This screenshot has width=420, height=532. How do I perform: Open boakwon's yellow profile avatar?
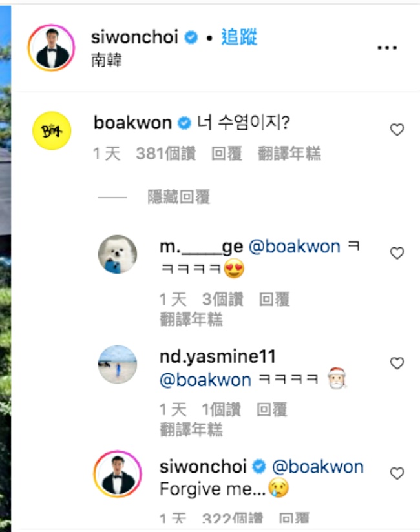click(x=52, y=130)
